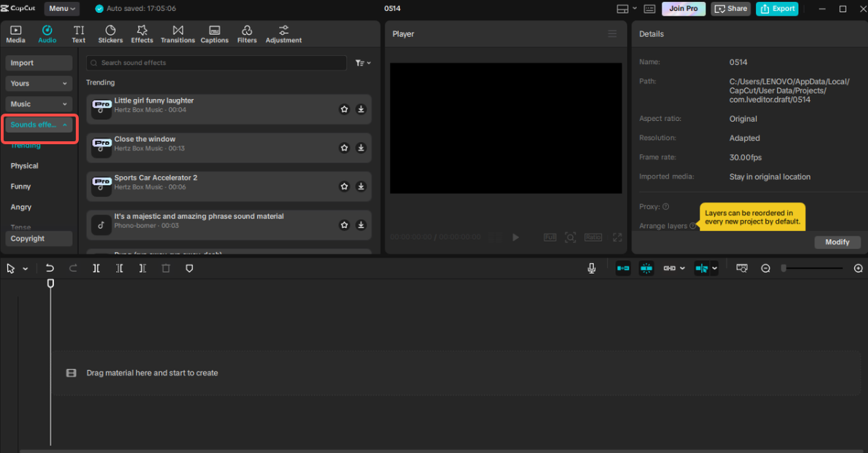868x453 pixels.
Task: Click the Join Pro button
Action: click(x=683, y=8)
